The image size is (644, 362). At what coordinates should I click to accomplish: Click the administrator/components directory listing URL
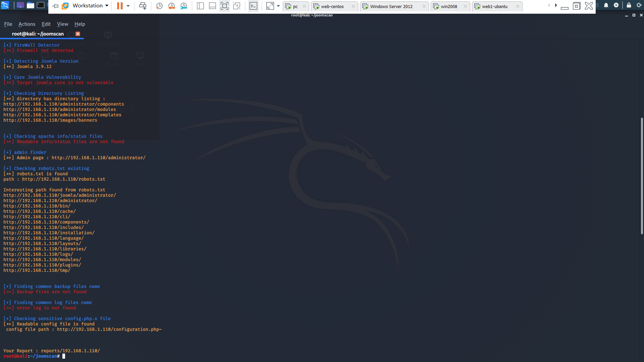point(64,104)
